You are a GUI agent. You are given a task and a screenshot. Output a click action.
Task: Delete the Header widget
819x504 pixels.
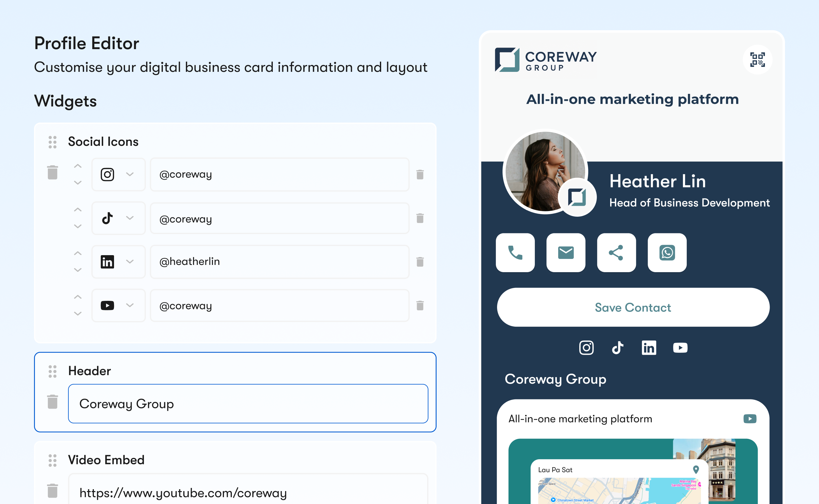click(x=52, y=402)
